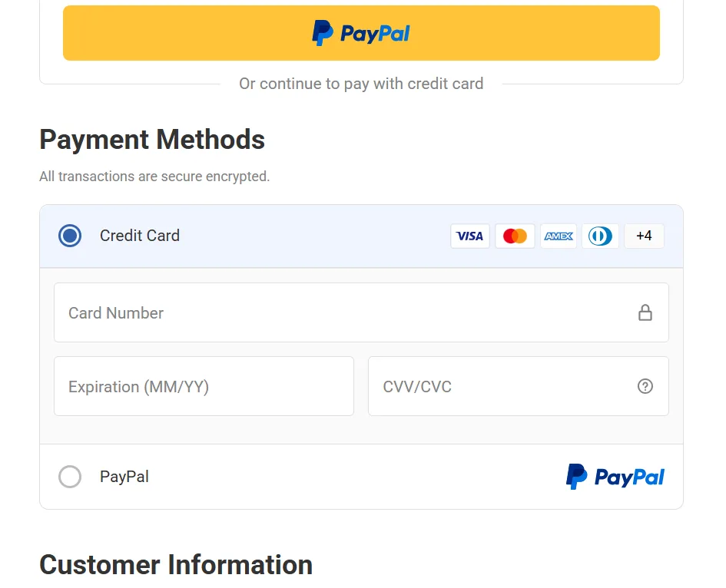Click the Customer Information heading
726x588 pixels.
[176, 565]
